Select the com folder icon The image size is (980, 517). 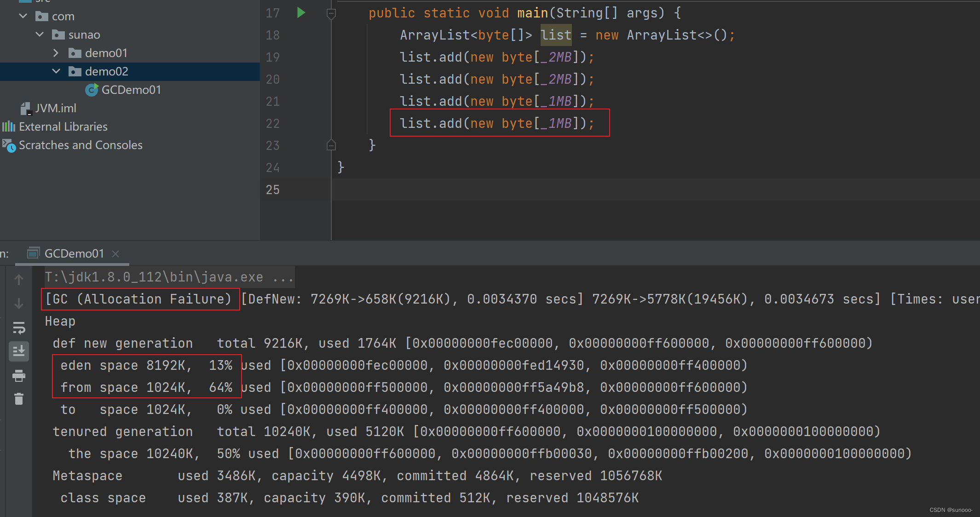(42, 16)
